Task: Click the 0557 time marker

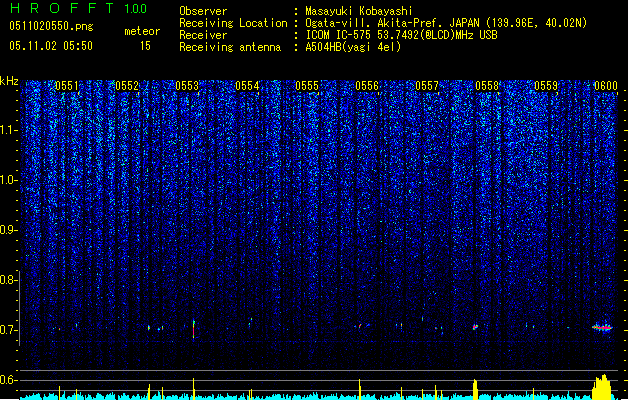Action: tap(427, 86)
